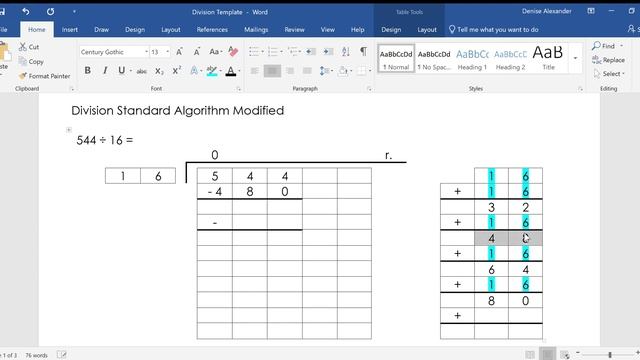This screenshot has width=640, height=360.
Task: Decrease font size with Shrink Font
Action: point(197,52)
